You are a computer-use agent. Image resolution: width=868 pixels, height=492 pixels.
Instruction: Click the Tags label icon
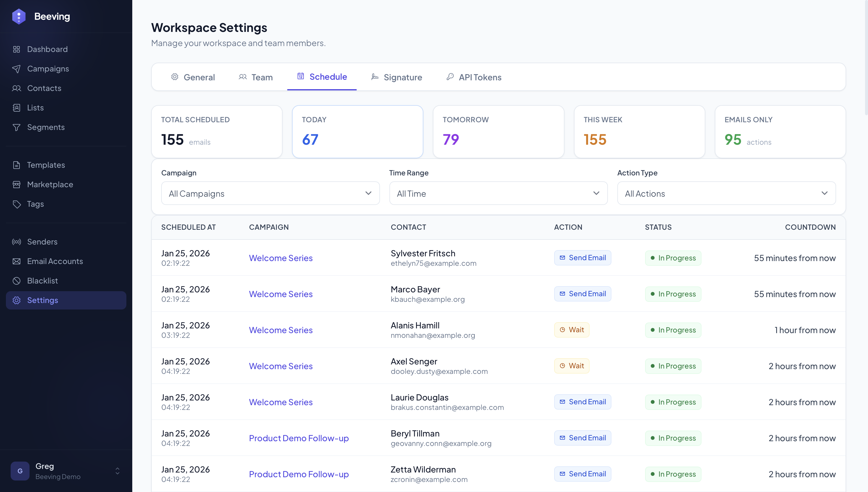16,204
